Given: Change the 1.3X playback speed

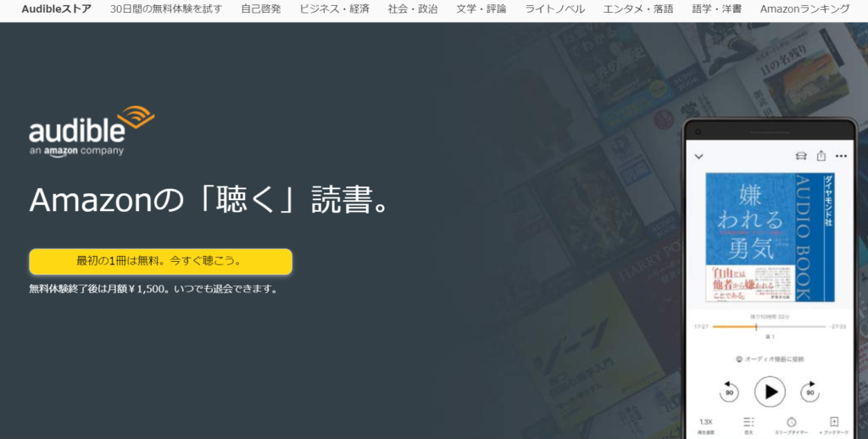Looking at the screenshot, I should 706,425.
